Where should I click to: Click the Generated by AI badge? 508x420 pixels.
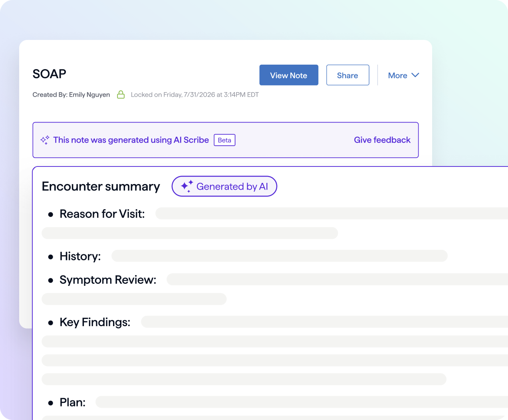tap(224, 186)
